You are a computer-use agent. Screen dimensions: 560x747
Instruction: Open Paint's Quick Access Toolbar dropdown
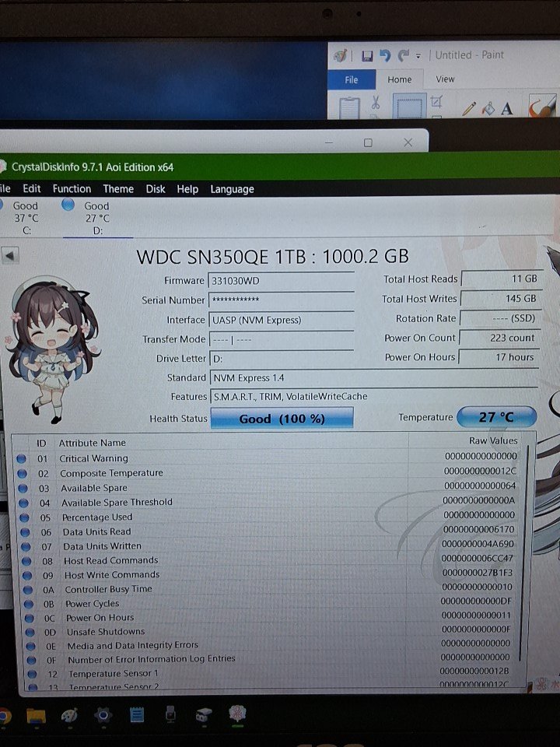click(x=418, y=56)
